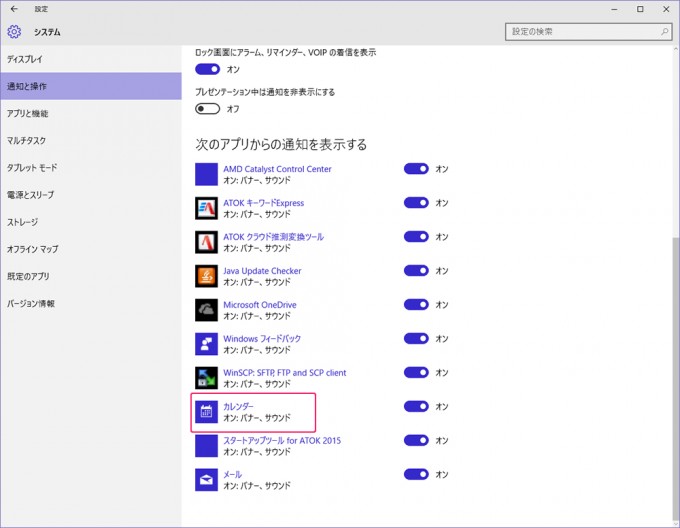Open タブレット モード settings
Viewport: 680px width, 528px height.
click(91, 167)
